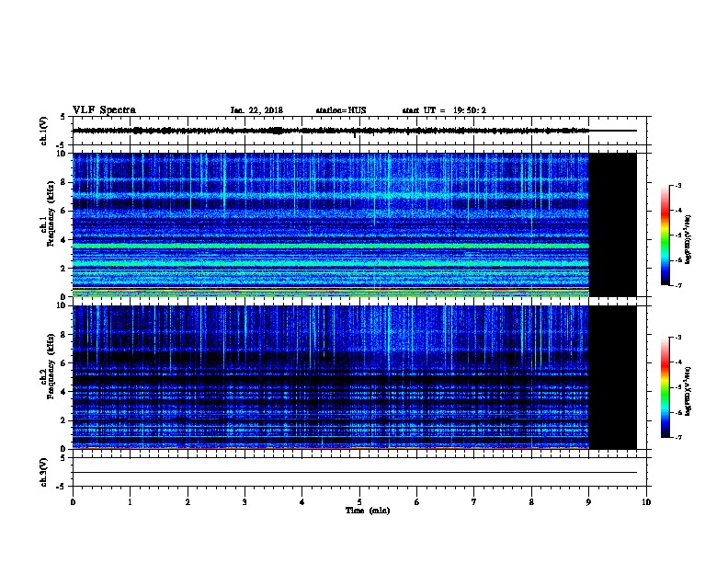
Task: Click the "-5" tick on the ch.1(V) axis
Action: 62,145
